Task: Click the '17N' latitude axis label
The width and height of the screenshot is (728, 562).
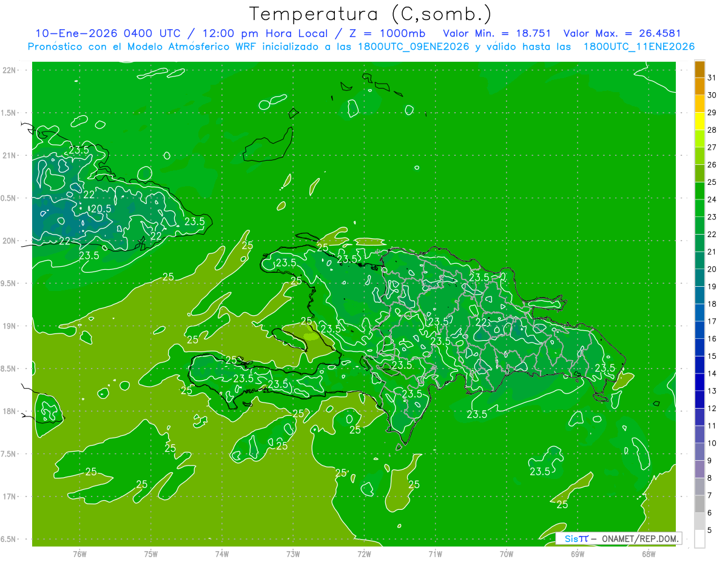Action: (9, 497)
